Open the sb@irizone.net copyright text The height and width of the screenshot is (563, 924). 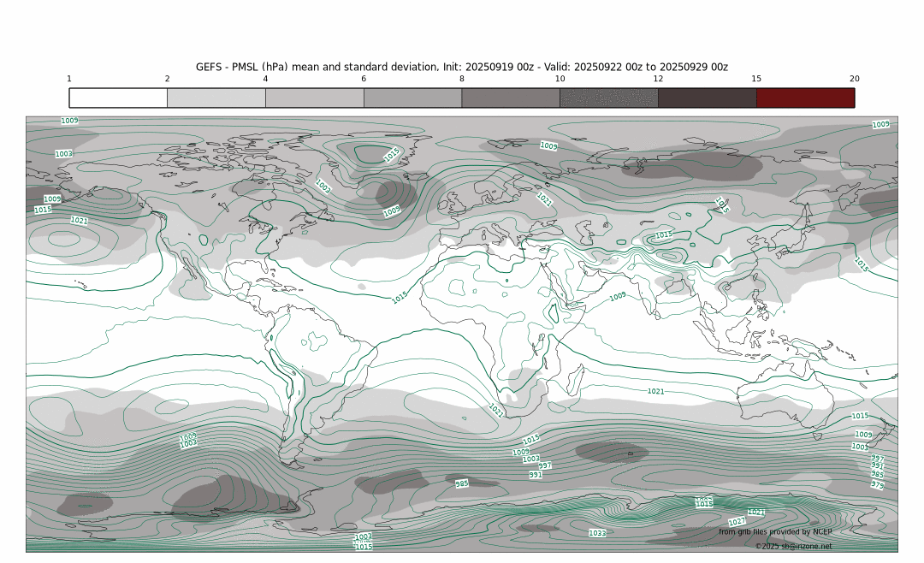(793, 546)
